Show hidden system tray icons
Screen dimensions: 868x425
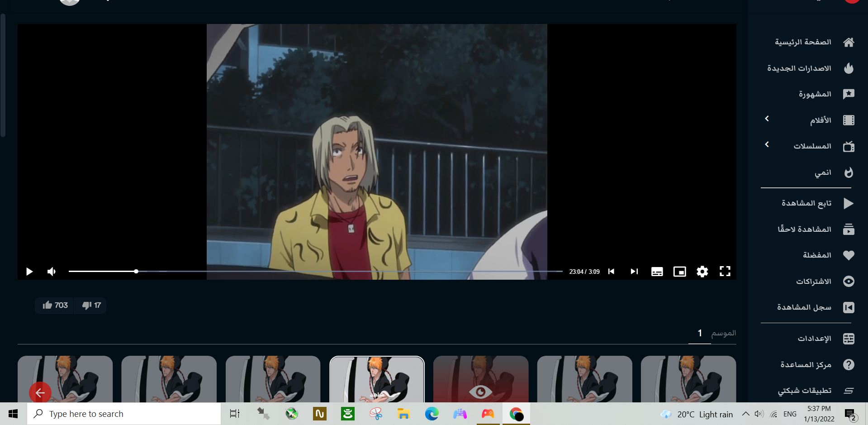click(746, 414)
